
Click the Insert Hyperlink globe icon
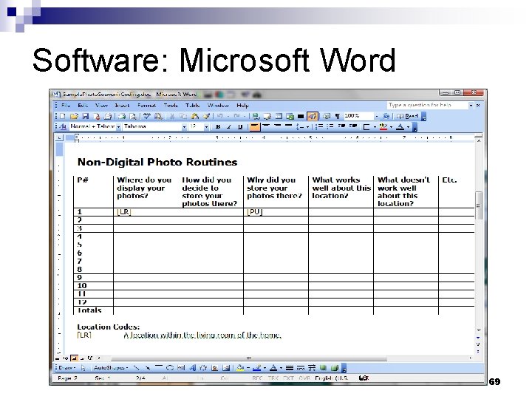pyautogui.click(x=256, y=117)
